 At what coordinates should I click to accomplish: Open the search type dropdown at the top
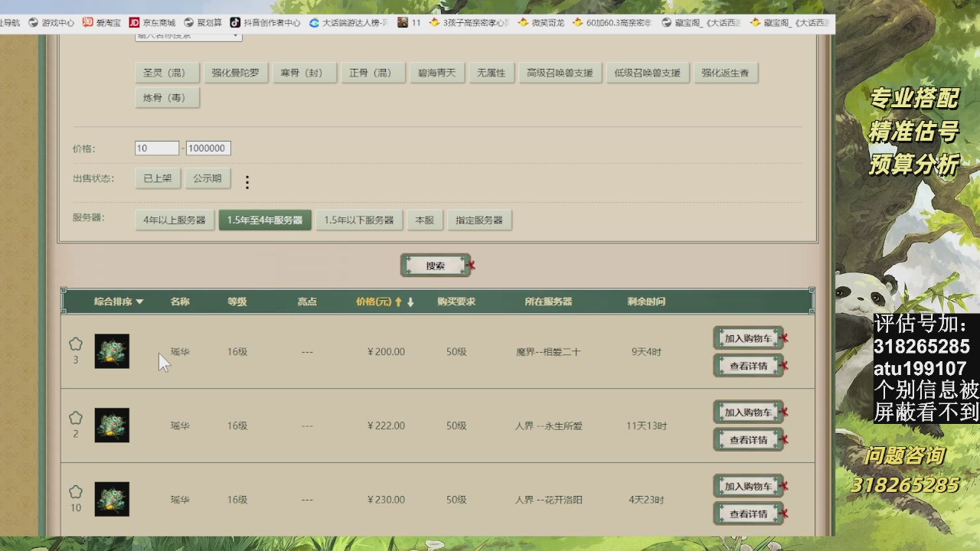point(187,35)
